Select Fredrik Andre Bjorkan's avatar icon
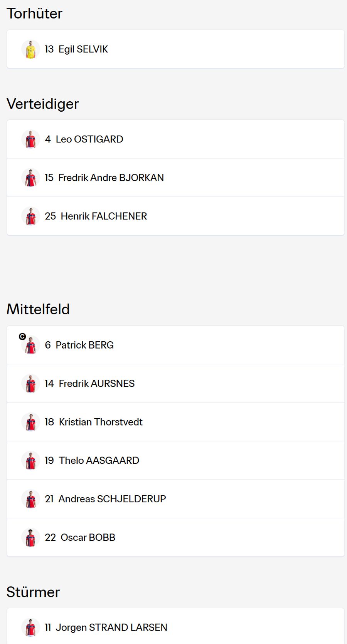The width and height of the screenshot is (347, 644). (31, 178)
